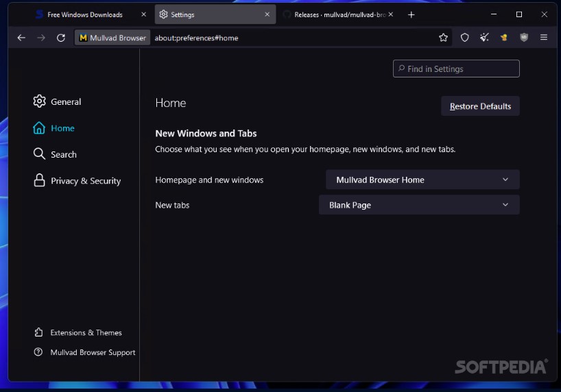The image size is (561, 392).
Task: Open the hamburger application menu
Action: (544, 38)
